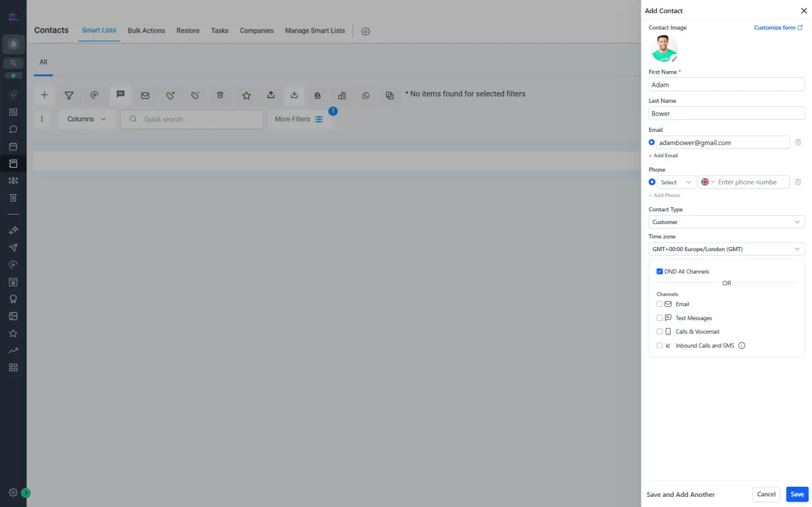Click the + Add Email link
Screen dimensions: 812x507
pyautogui.click(x=663, y=156)
